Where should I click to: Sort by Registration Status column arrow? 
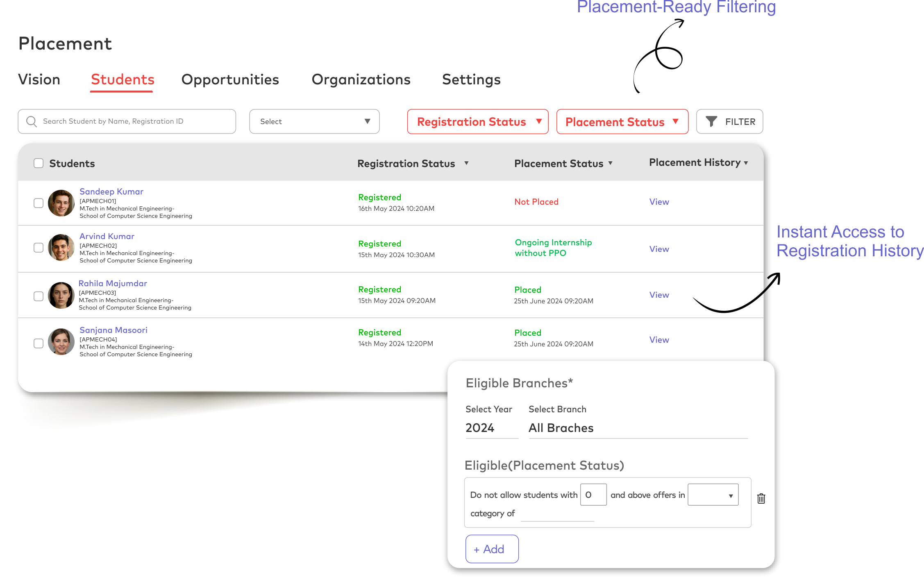(466, 163)
